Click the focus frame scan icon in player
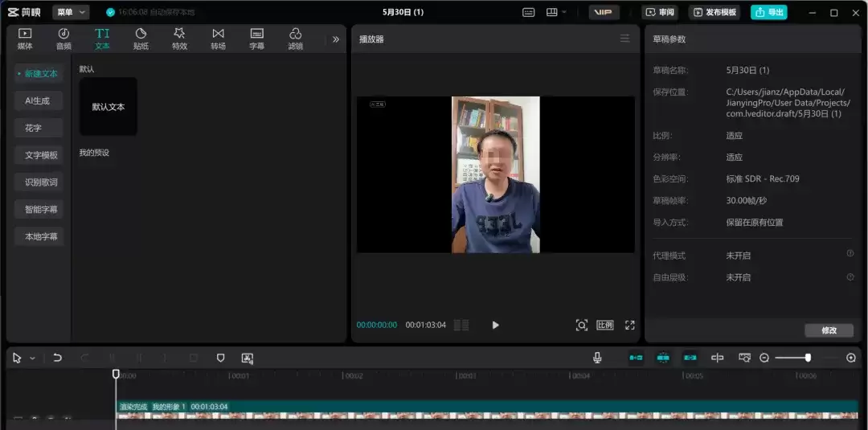 tap(581, 325)
